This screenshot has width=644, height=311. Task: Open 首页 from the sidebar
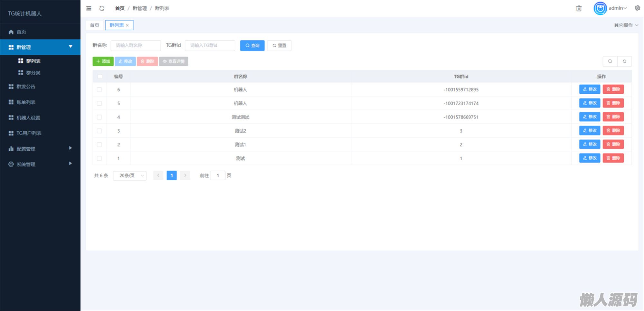tap(21, 32)
